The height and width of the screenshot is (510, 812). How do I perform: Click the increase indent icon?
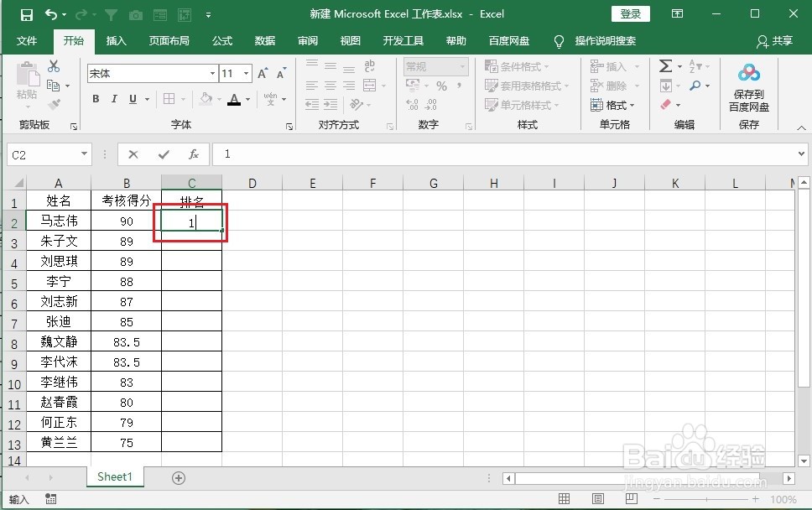point(331,105)
